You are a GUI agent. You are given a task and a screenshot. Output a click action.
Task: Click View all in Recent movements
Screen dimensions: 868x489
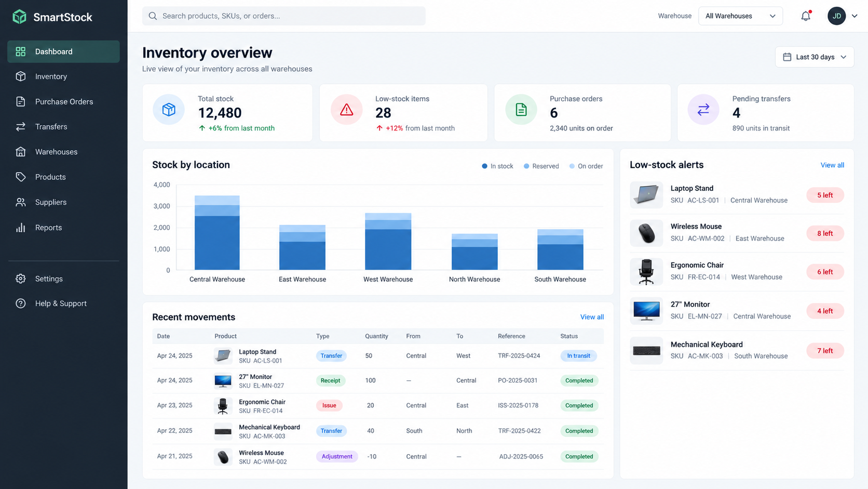[x=592, y=317]
